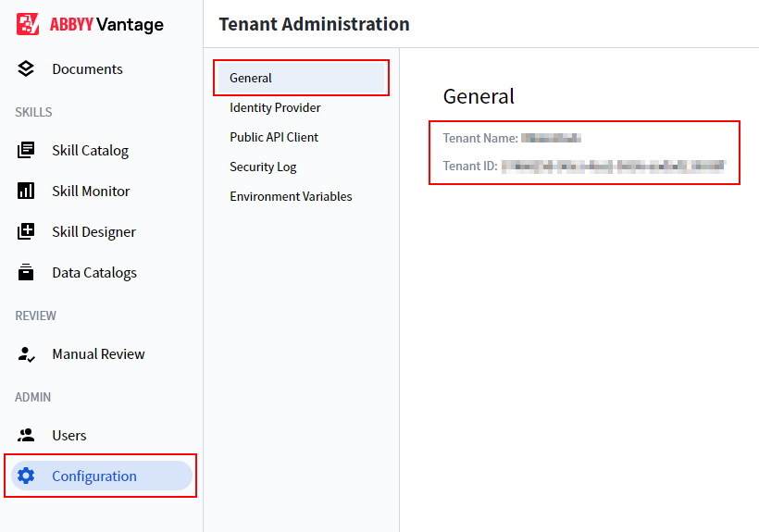
Task: Click the ABBYY Vantage product name
Action: click(106, 24)
